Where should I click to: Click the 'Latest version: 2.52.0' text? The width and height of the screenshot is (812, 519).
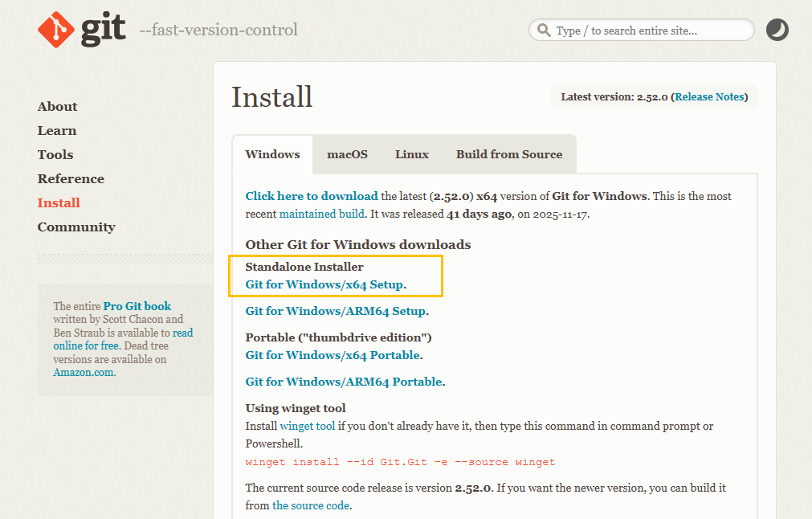pyautogui.click(x=614, y=97)
